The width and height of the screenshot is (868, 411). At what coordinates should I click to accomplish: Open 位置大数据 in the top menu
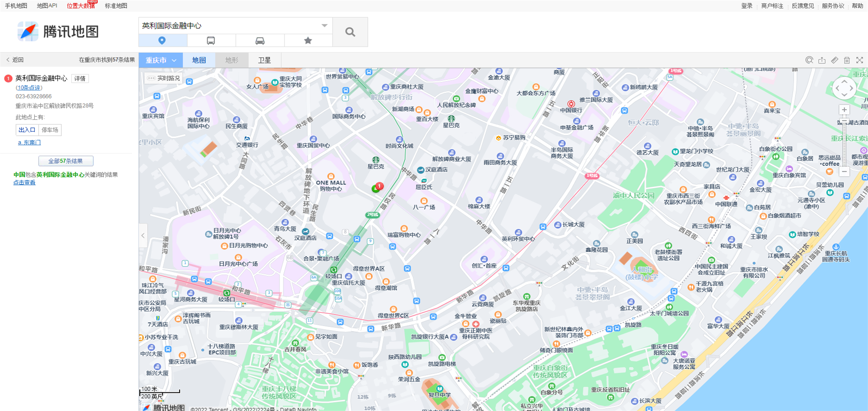(81, 6)
